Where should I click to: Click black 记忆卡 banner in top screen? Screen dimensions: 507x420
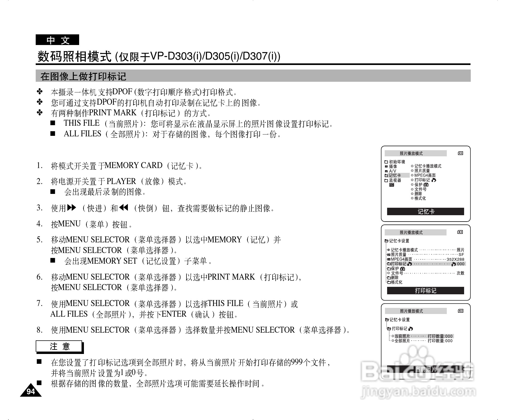425,211
